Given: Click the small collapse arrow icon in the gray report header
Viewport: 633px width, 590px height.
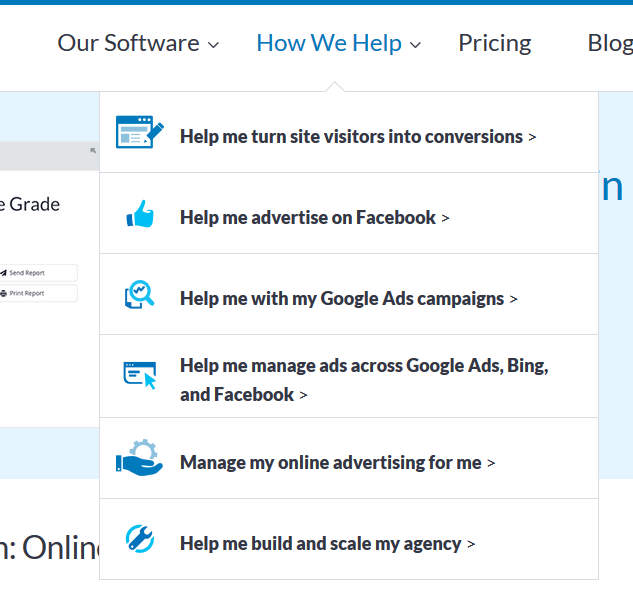Looking at the screenshot, I should (x=93, y=151).
